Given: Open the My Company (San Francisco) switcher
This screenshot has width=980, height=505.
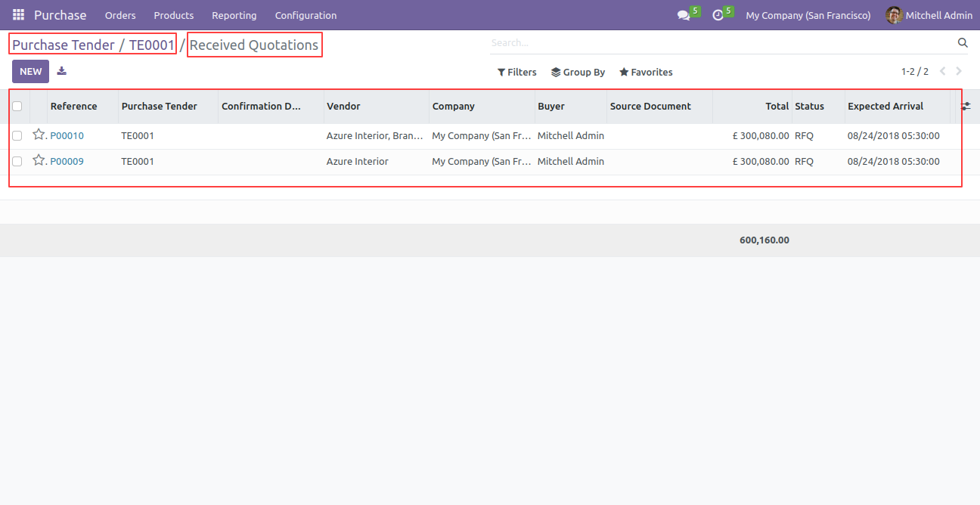Looking at the screenshot, I should [x=808, y=15].
